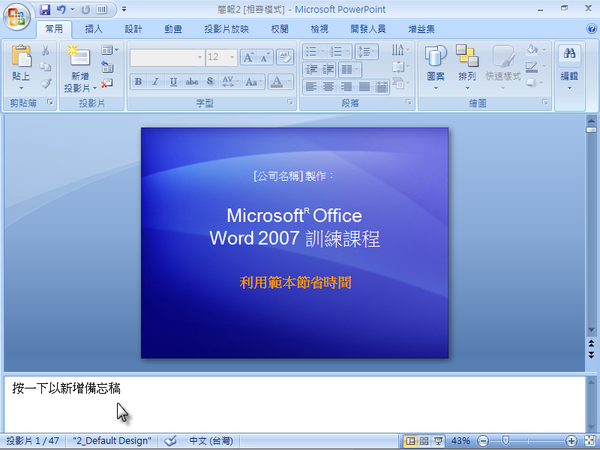Open Character Spacing AV dropdown
The image size is (600, 450).
click(230, 82)
